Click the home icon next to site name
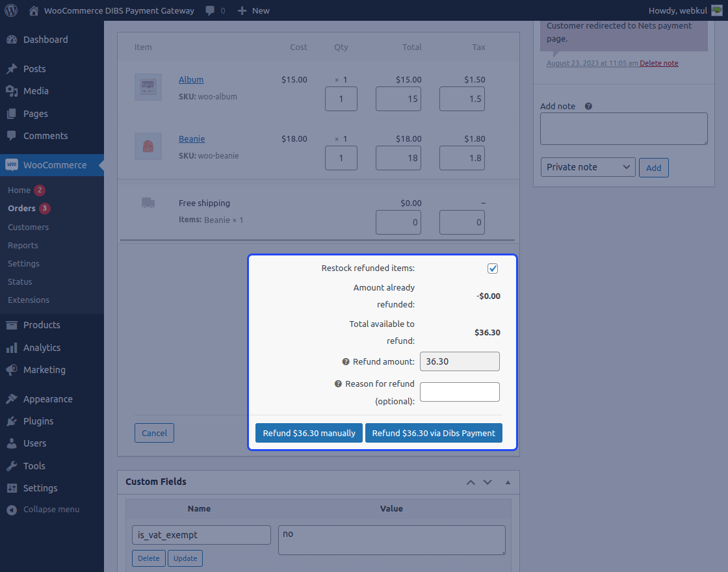 pos(33,10)
